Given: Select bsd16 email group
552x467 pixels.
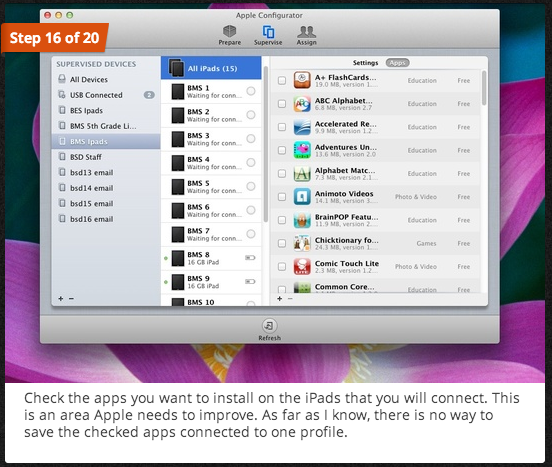Looking at the screenshot, I should (106, 219).
